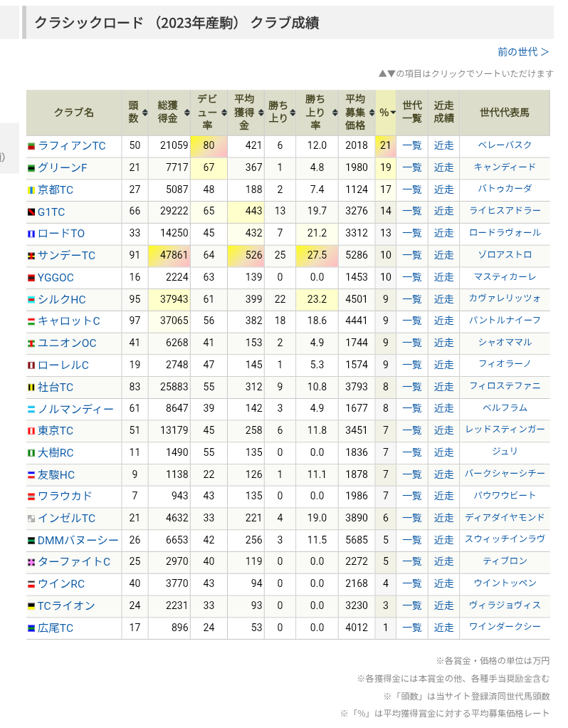The height and width of the screenshot is (728, 568).
Task: Open 近走 results for ノルマンディー
Action: pyautogui.click(x=443, y=409)
